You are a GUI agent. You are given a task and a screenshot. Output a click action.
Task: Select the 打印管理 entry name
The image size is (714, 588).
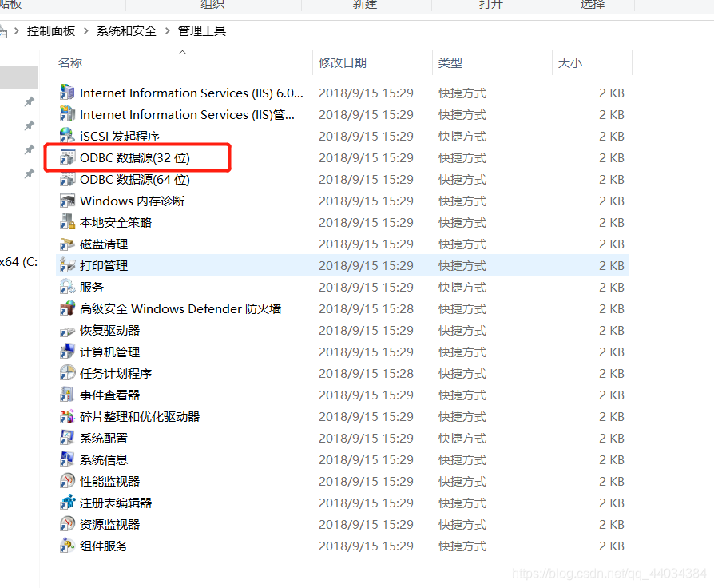tap(104, 265)
